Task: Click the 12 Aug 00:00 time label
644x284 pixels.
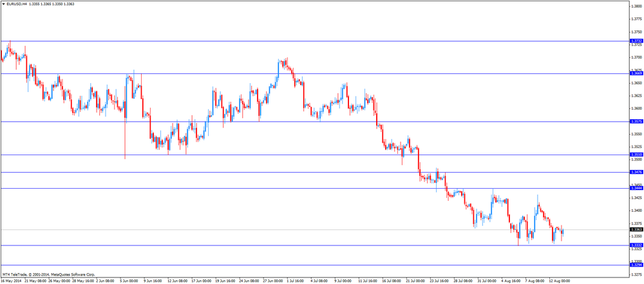Action: point(560,281)
